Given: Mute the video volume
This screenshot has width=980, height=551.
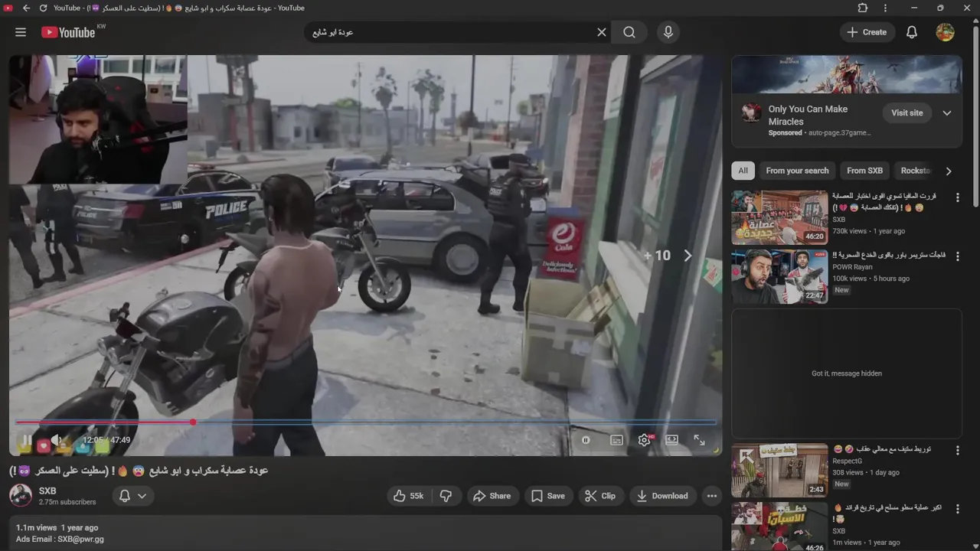Looking at the screenshot, I should [x=56, y=440].
